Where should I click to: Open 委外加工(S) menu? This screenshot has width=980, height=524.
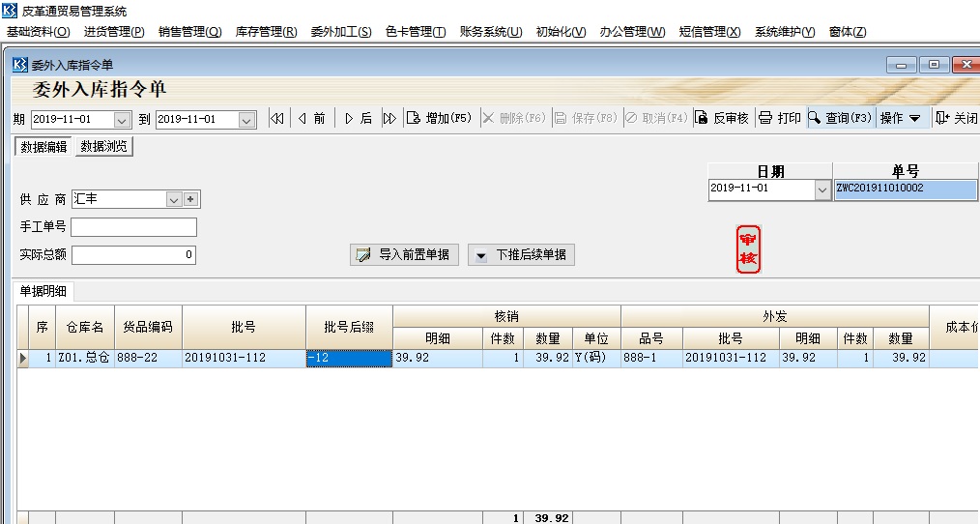pos(341,32)
